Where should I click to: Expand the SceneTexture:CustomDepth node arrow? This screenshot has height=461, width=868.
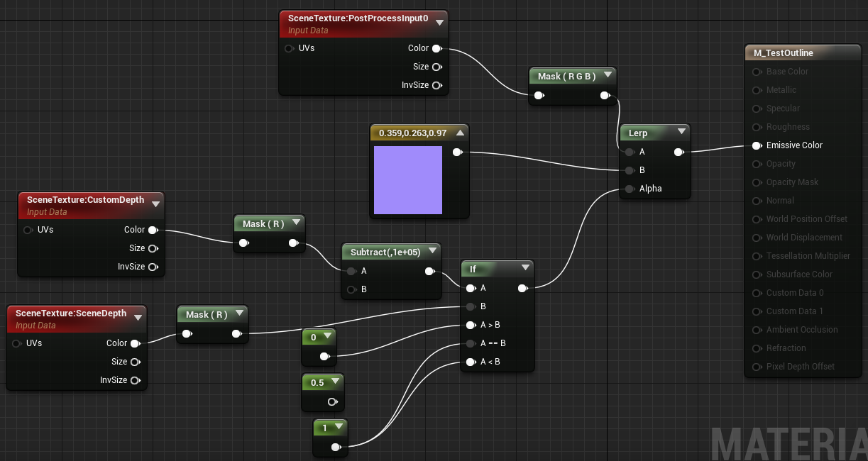(155, 204)
